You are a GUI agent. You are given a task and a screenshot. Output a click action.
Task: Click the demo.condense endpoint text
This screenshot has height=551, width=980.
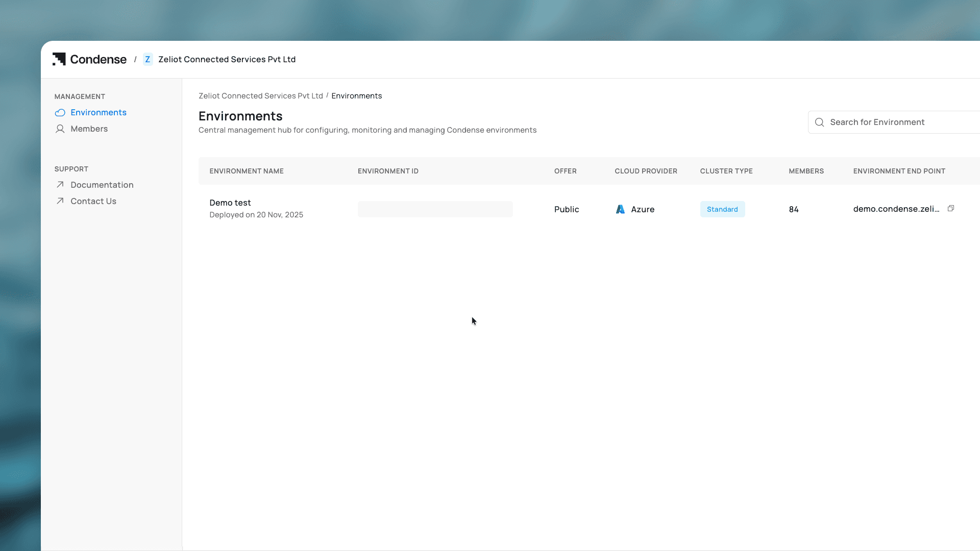point(896,209)
